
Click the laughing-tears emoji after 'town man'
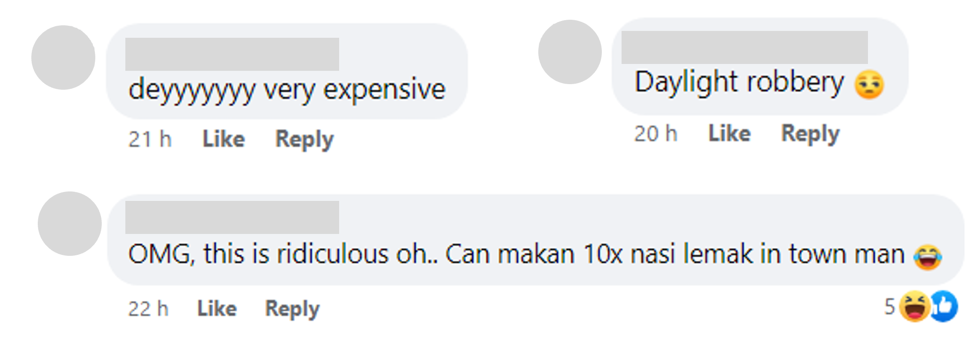928,257
